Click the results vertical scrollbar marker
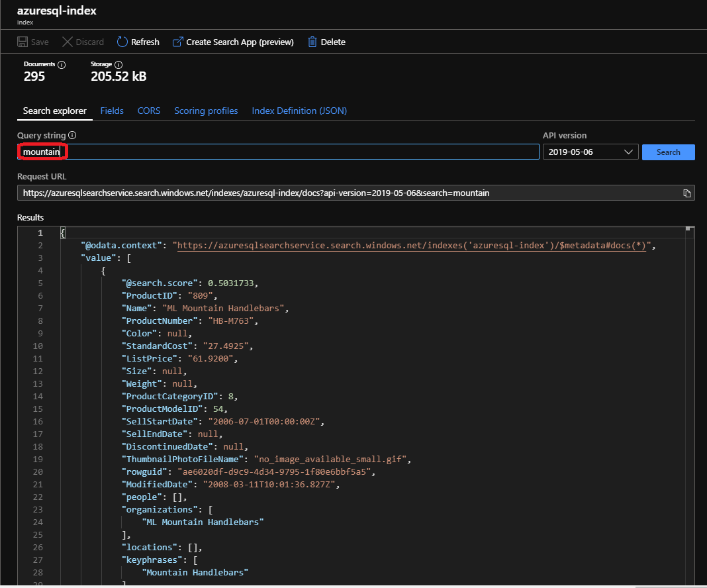Image resolution: width=707 pixels, height=588 pixels. pos(688,228)
